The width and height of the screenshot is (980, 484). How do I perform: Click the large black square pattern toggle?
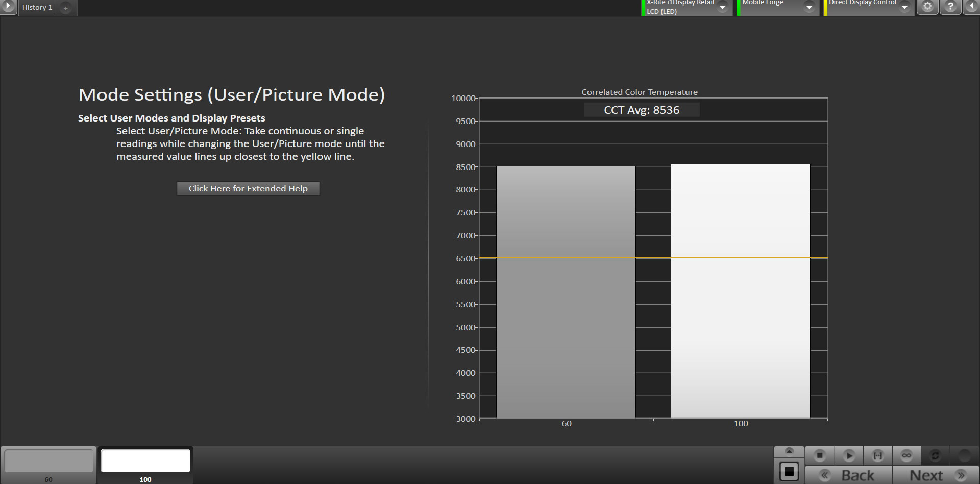click(789, 471)
